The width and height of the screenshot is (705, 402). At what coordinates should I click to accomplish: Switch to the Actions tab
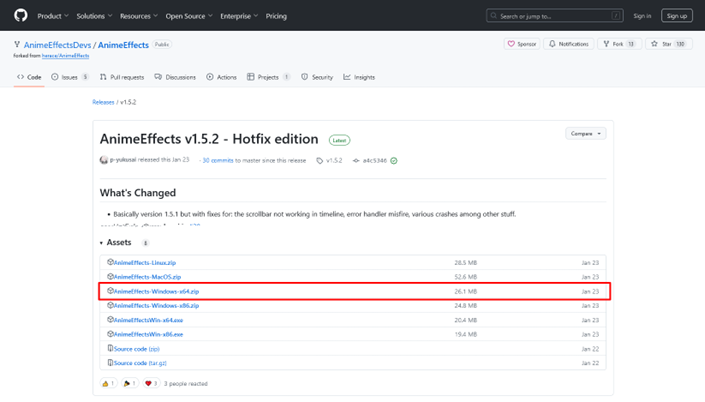221,77
